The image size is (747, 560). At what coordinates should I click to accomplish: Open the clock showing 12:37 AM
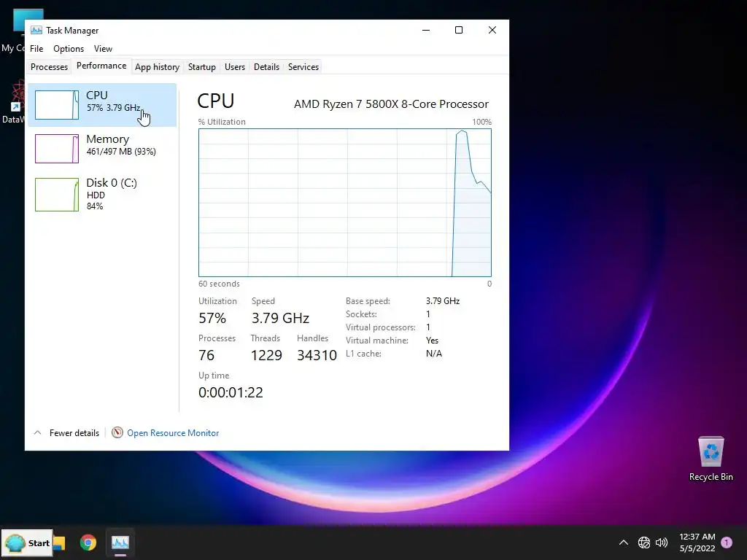pos(697,542)
